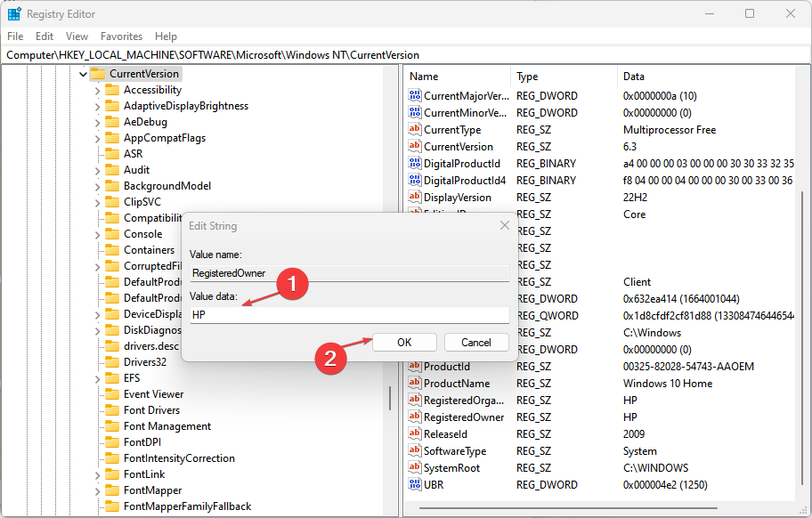Viewport: 812px width, 518px height.
Task: Expand the Accessibility key
Action: (97, 91)
